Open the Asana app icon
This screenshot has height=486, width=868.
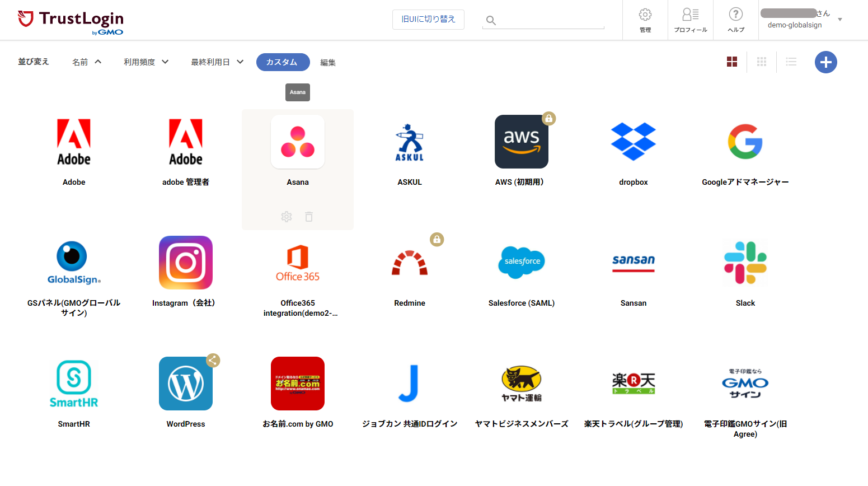(298, 142)
